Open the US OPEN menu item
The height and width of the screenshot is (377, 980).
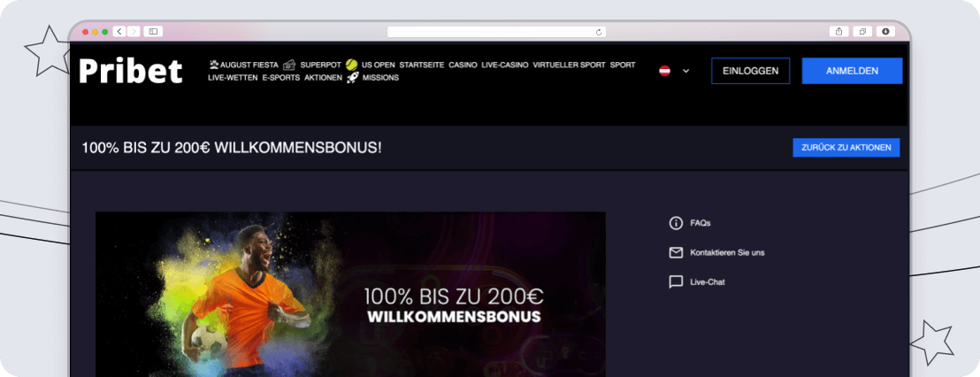point(379,65)
